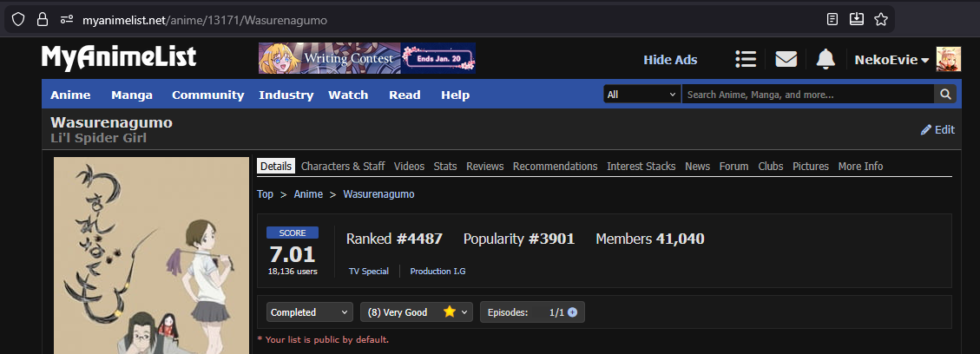Open the (8) Very Good score dropdown
This screenshot has height=354, width=980.
coord(417,312)
